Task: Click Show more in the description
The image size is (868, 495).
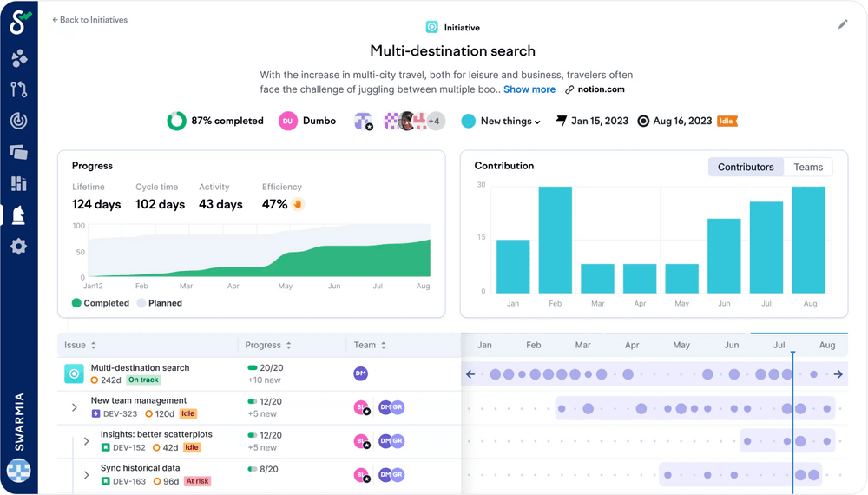Action: point(529,89)
